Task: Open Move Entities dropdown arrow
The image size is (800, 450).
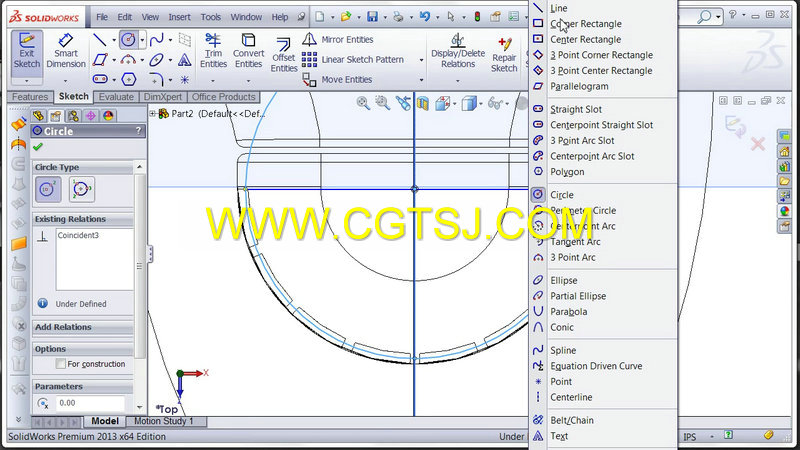Action: (421, 80)
